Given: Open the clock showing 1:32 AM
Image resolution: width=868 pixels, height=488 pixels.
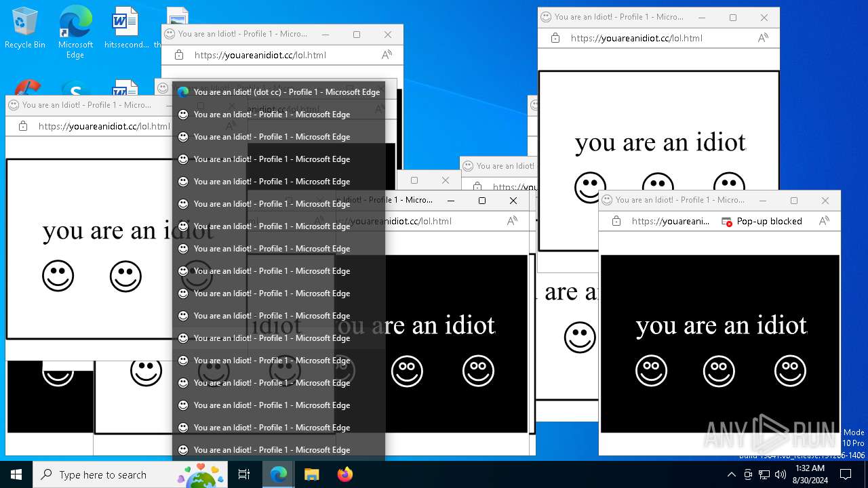Looking at the screenshot, I should (810, 474).
